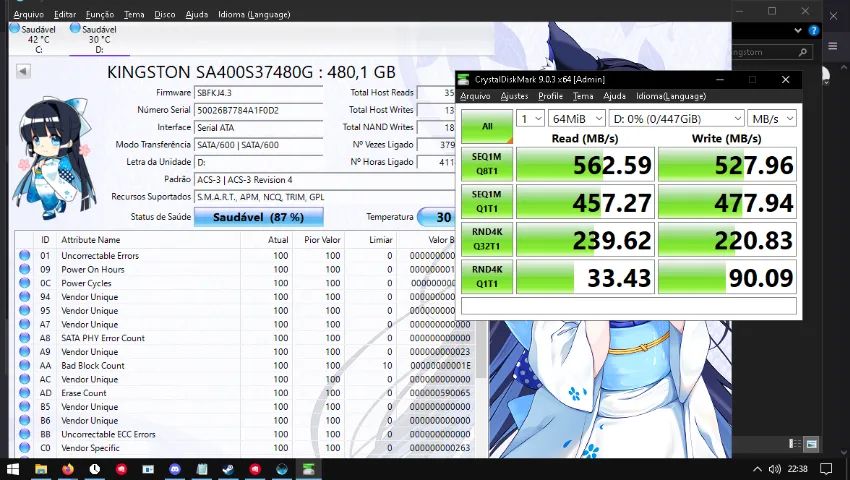Click the 90.09 RND4K Q1T1 write result

[727, 277]
